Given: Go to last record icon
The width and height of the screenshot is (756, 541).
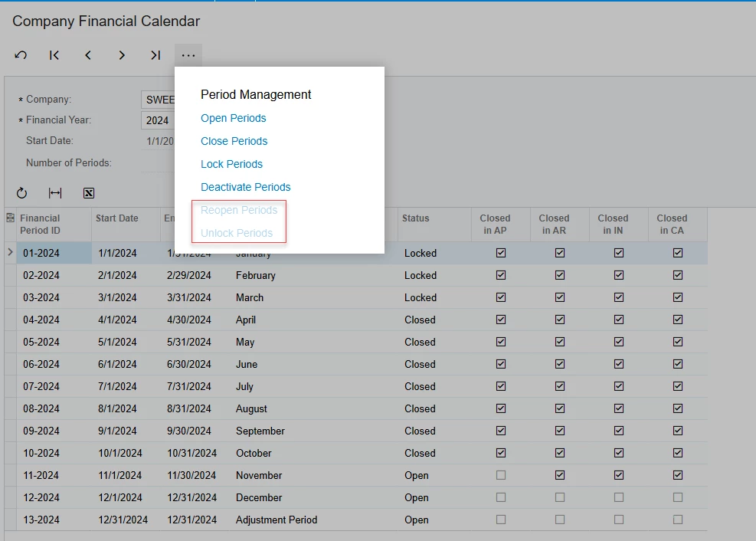Looking at the screenshot, I should click(x=155, y=55).
